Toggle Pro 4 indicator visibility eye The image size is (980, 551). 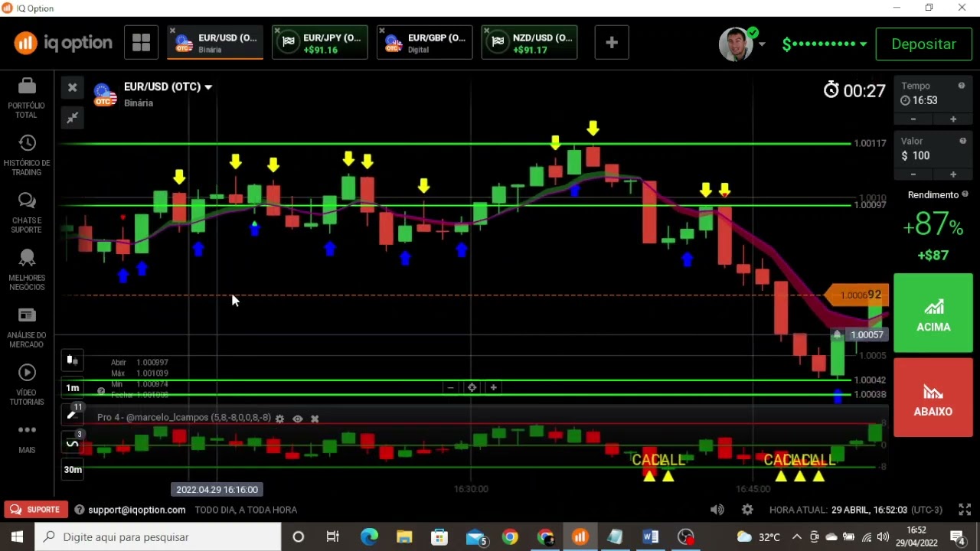[298, 419]
